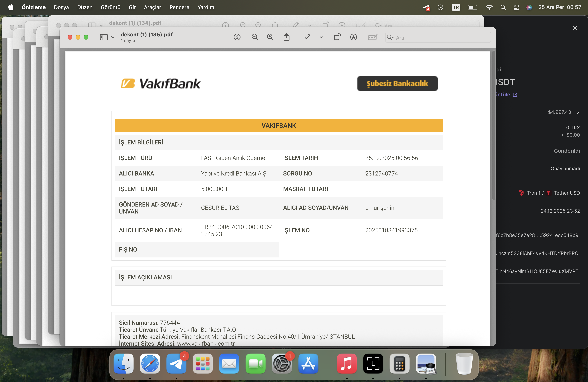The width and height of the screenshot is (588, 382).
Task: Click the Tether USD token icon
Action: point(548,193)
